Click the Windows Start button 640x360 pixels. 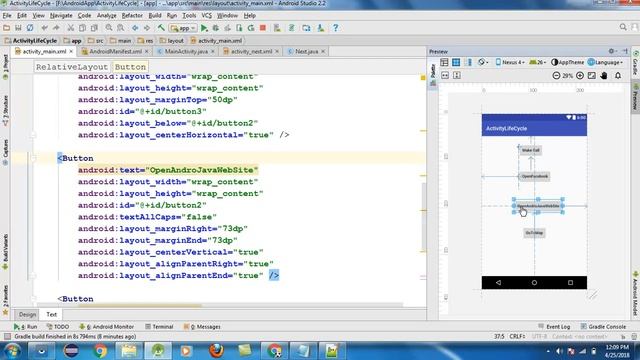[12, 351]
